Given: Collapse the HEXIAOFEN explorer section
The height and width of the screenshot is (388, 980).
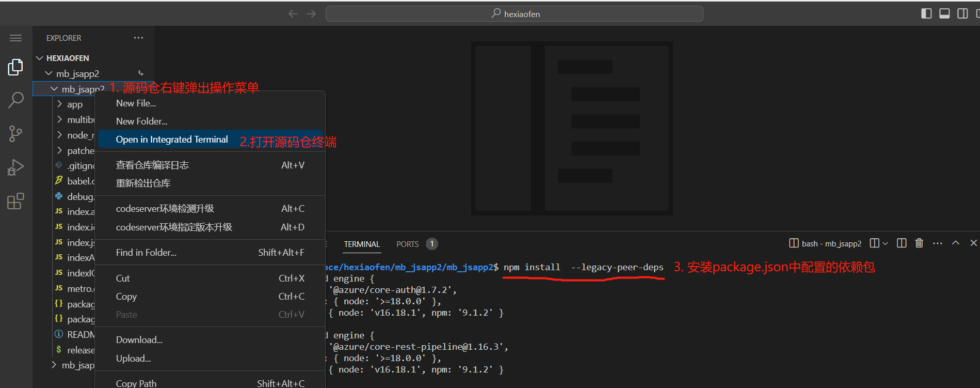Looking at the screenshot, I should [x=40, y=58].
